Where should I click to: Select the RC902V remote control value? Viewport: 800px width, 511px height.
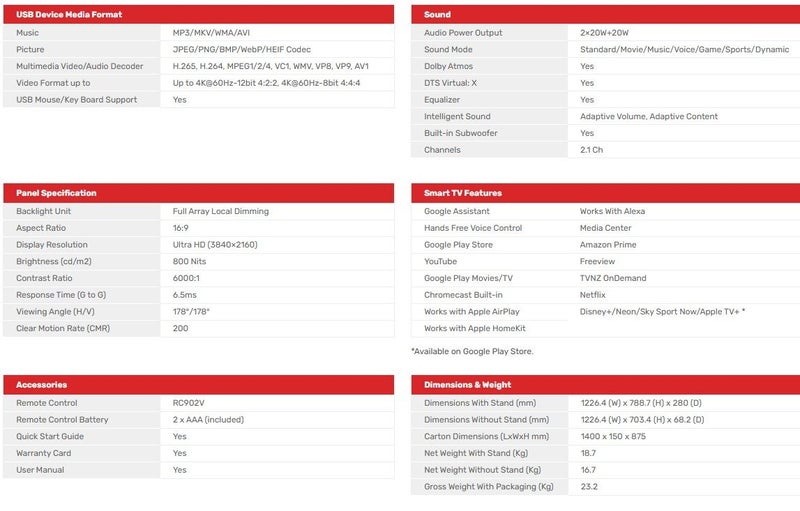pyautogui.click(x=188, y=403)
